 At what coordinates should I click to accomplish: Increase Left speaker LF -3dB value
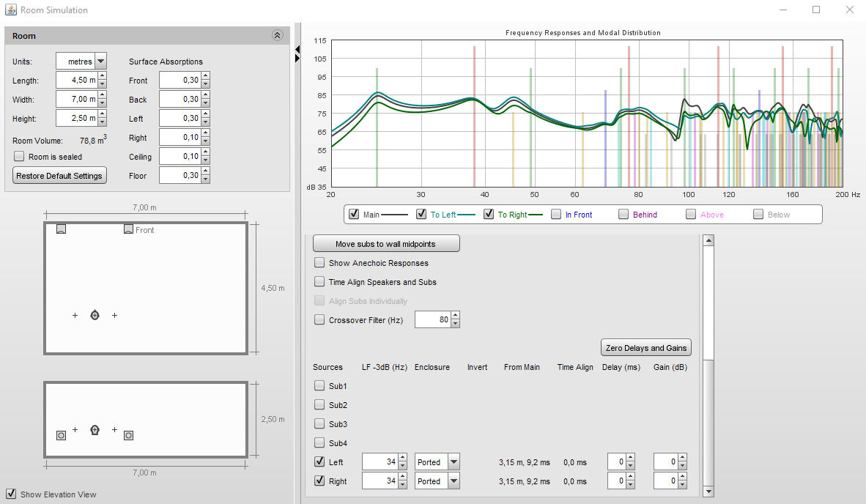point(403,458)
